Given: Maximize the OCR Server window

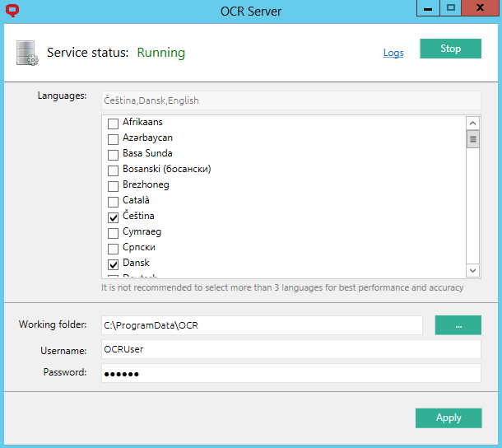Looking at the screenshot, I should (x=451, y=8).
